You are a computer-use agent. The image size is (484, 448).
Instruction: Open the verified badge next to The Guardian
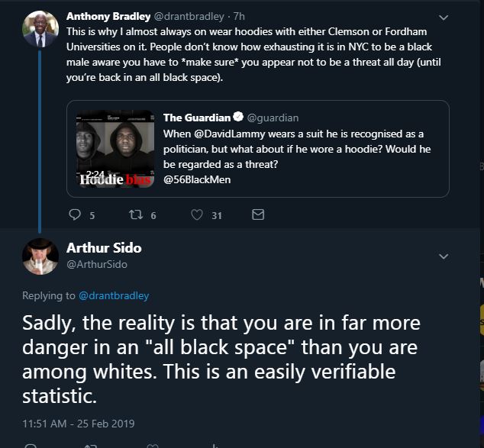238,117
